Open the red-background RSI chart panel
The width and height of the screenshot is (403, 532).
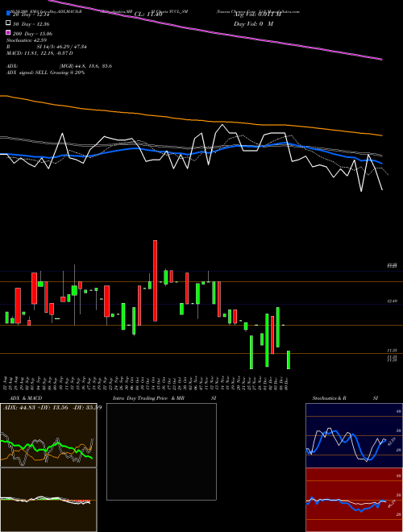point(354,500)
